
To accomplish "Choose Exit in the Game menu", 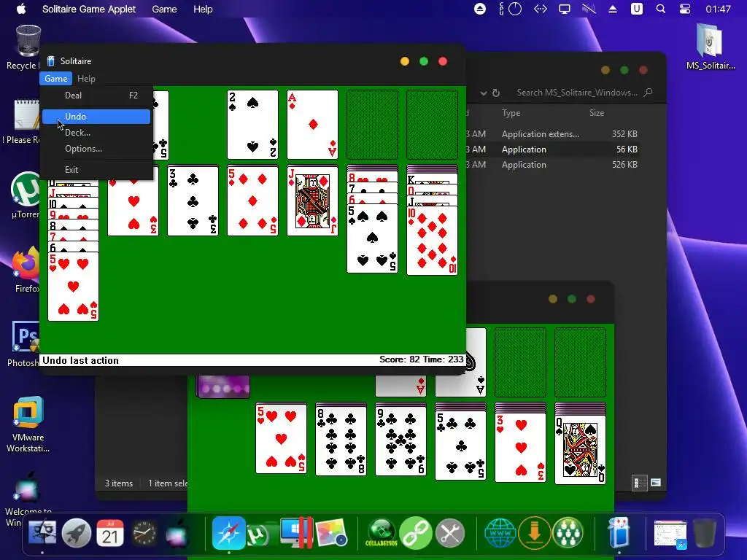I will pos(96,170).
